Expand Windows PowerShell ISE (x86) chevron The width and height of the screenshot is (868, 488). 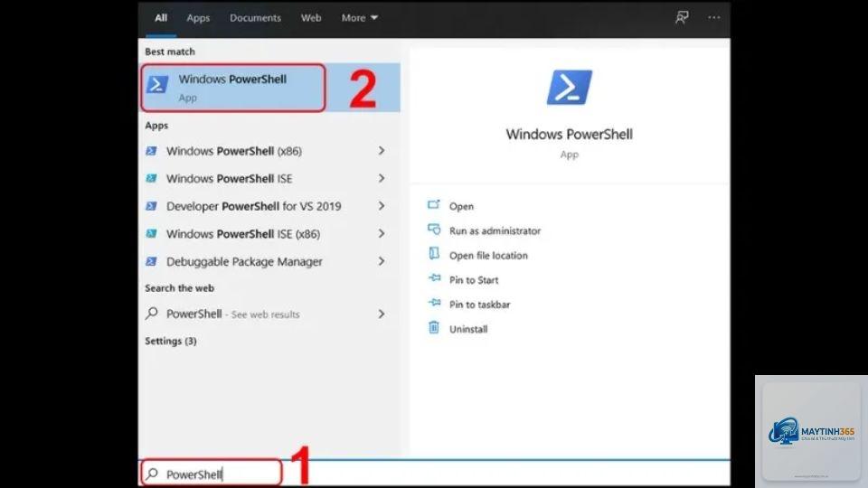381,233
